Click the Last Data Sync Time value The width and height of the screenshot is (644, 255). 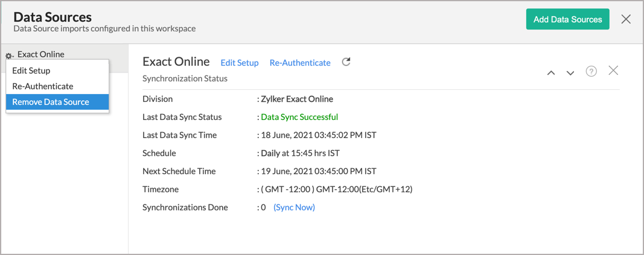click(x=319, y=135)
